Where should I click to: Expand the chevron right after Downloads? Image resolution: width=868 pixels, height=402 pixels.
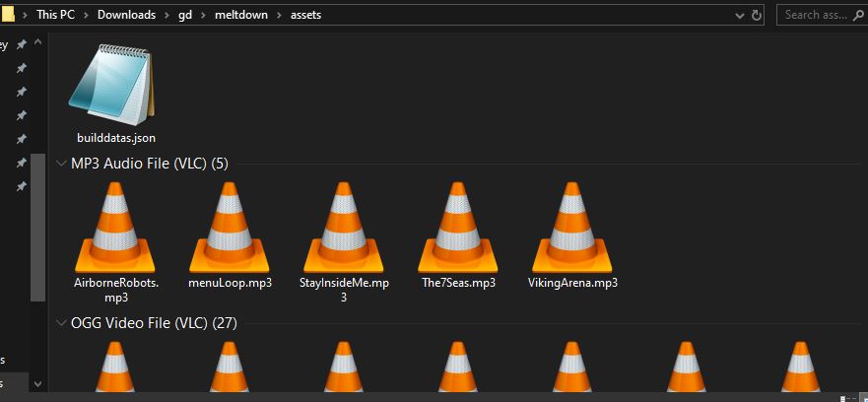167,15
